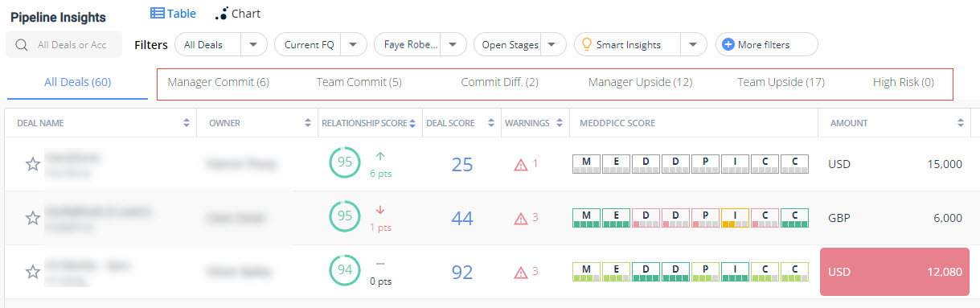980x308 pixels.
Task: Switch to the Table view icon
Action: click(157, 13)
